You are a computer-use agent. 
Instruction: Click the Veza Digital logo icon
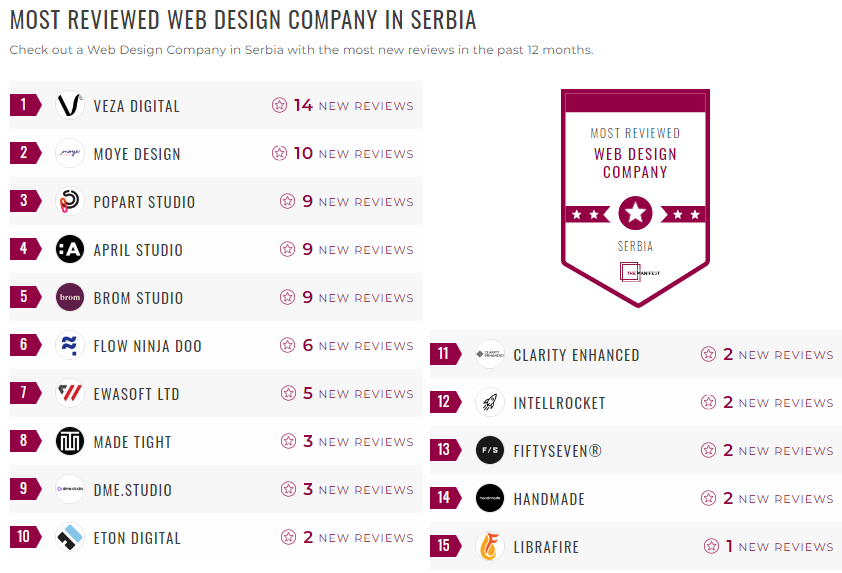(70, 106)
